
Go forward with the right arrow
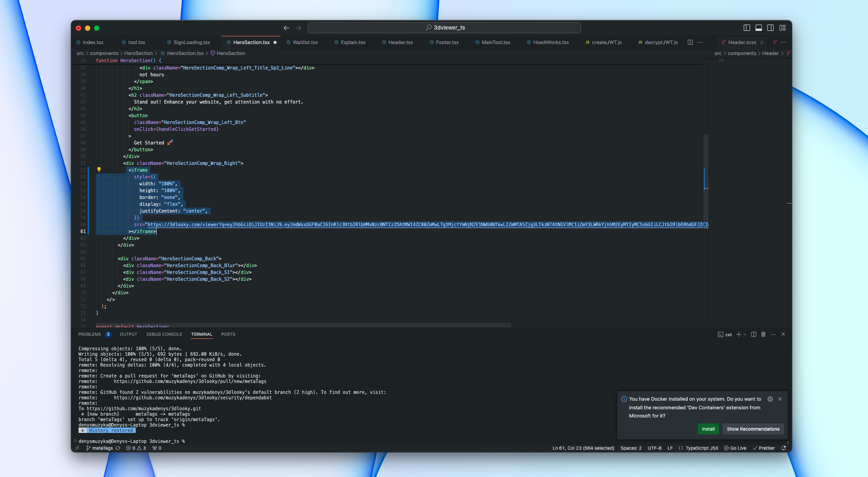(x=298, y=28)
